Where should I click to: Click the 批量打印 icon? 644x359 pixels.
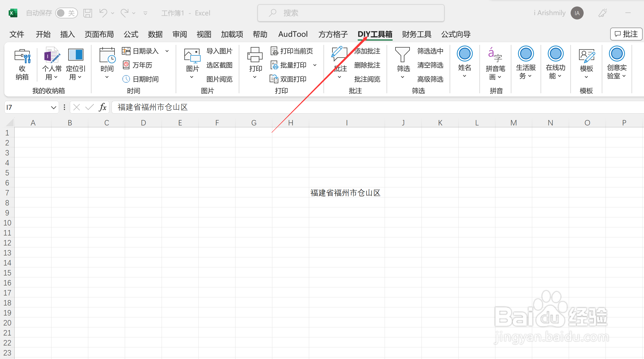point(274,65)
